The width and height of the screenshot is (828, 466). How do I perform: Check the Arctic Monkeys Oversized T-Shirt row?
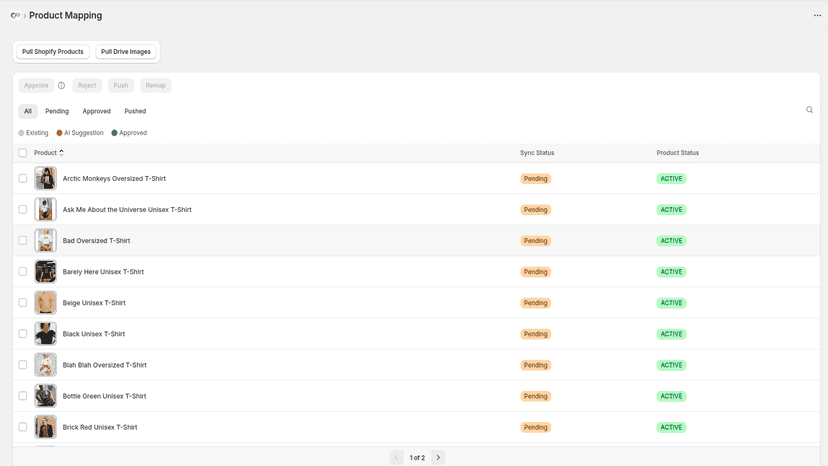(23, 179)
